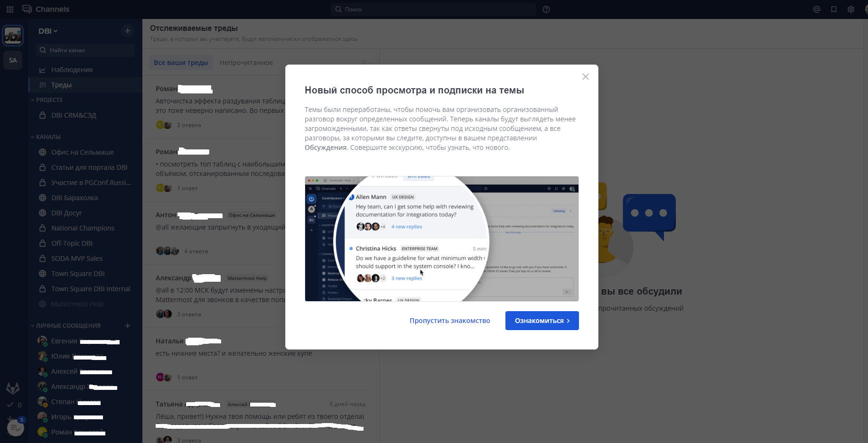Open the checklist bubble with badge 5
The image size is (868, 443).
[15, 427]
